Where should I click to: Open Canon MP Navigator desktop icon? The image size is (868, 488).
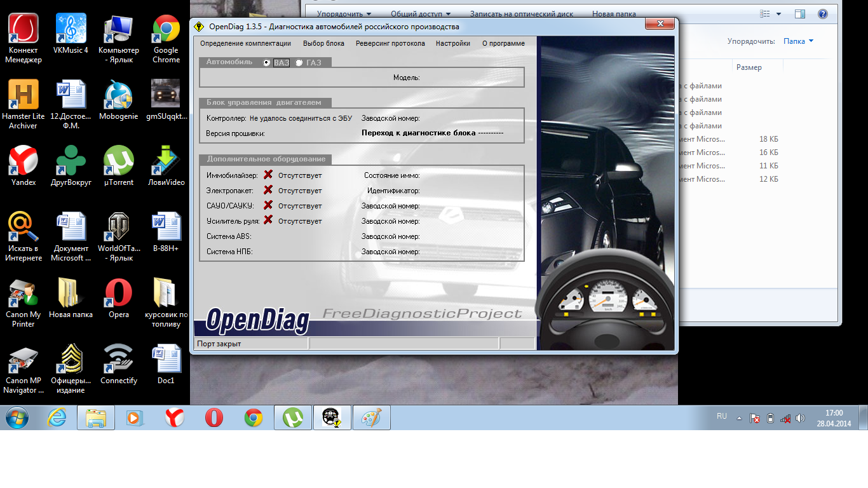[x=24, y=369]
